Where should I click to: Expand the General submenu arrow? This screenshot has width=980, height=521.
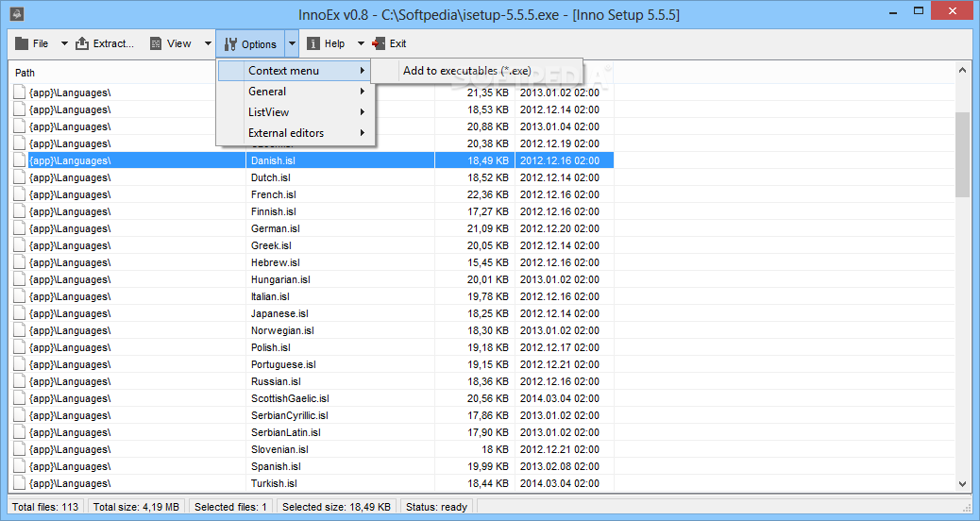click(362, 92)
